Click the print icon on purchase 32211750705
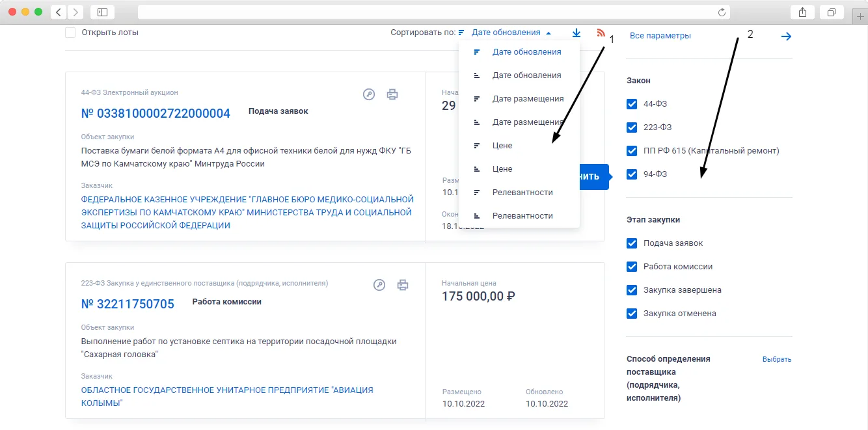 click(403, 284)
